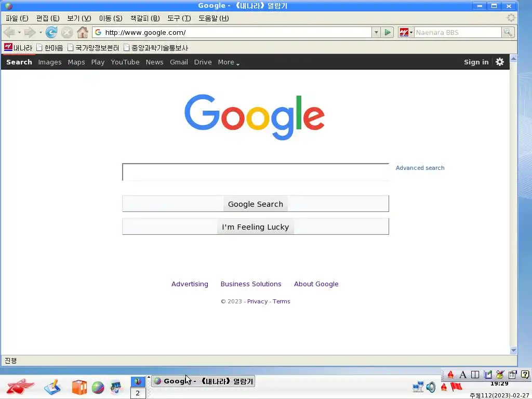Open the 도구 (T) menu
Image resolution: width=532 pixels, height=399 pixels.
coord(179,18)
